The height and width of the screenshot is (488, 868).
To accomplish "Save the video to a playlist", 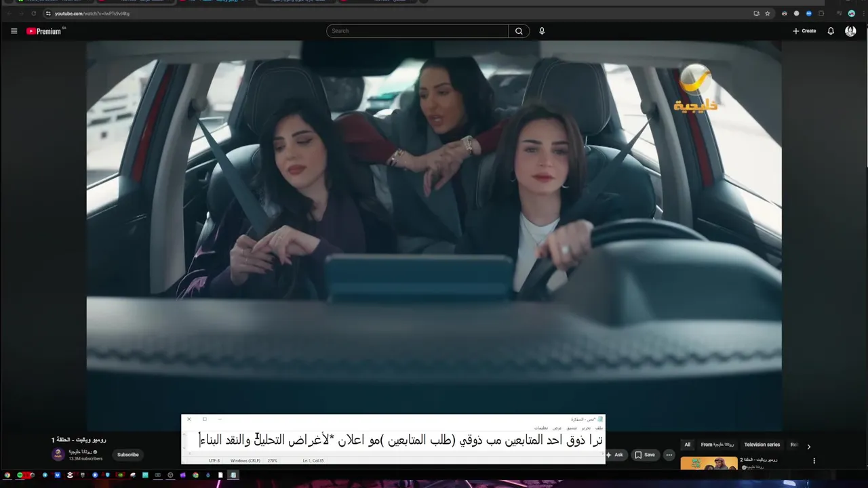I will [x=645, y=455].
